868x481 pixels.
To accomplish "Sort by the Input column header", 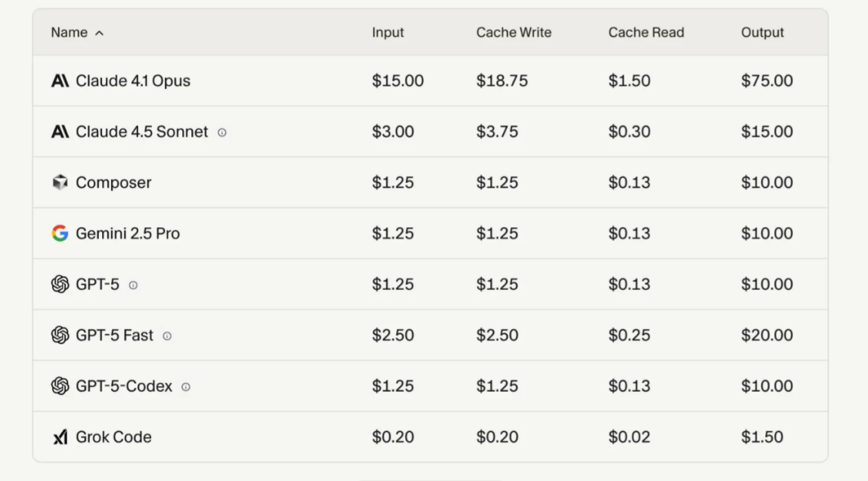I will [x=387, y=33].
